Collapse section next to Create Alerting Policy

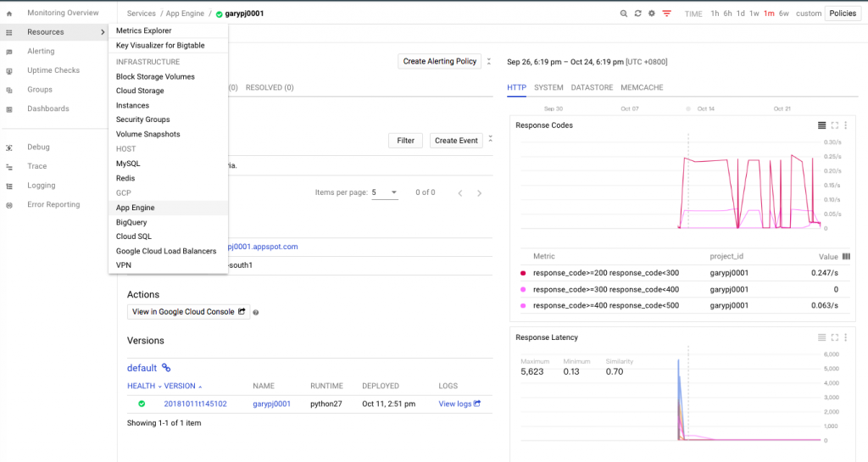[x=489, y=61]
